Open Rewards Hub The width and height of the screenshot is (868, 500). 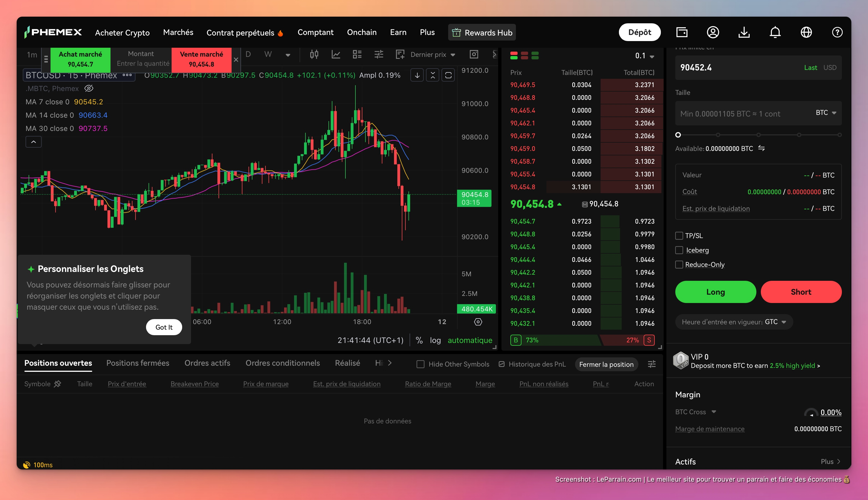[x=482, y=33]
